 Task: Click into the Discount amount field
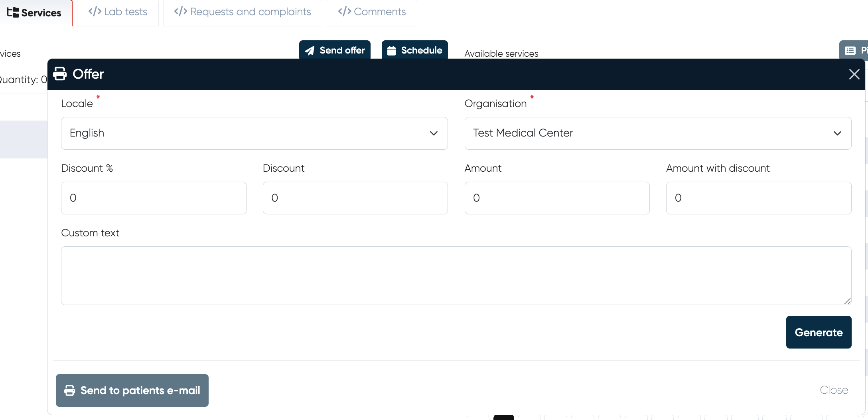(x=355, y=198)
